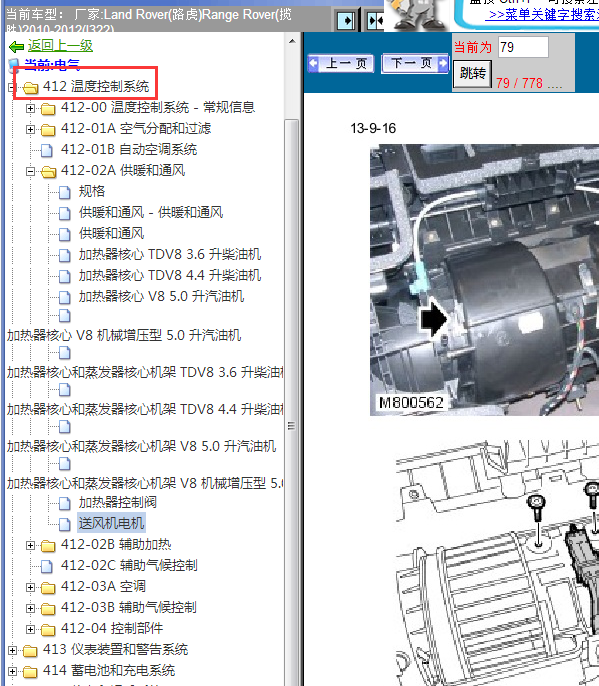The height and width of the screenshot is (686, 599).
Task: Open 412-01B 自动空调系统 page
Action: tap(129, 150)
